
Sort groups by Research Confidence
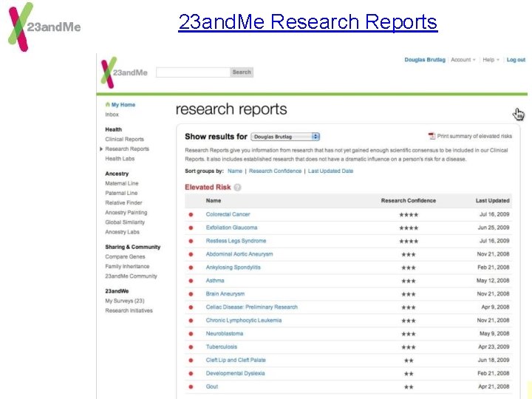[x=275, y=171]
